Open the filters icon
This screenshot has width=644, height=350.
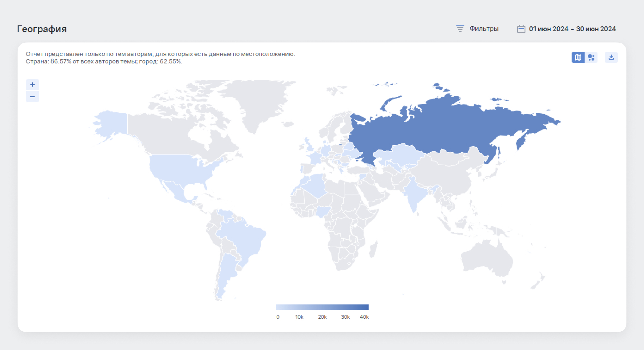tap(460, 29)
